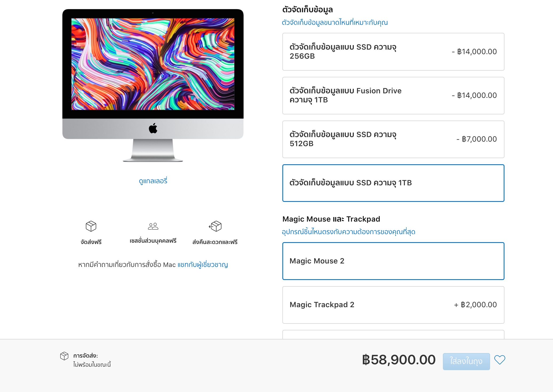Viewport: 553px width, 392px height.
Task: Select the 1TB SSD storage option
Action: click(x=393, y=183)
